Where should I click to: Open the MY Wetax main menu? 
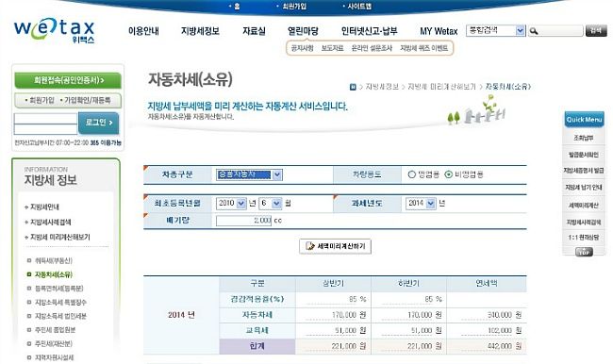439,31
